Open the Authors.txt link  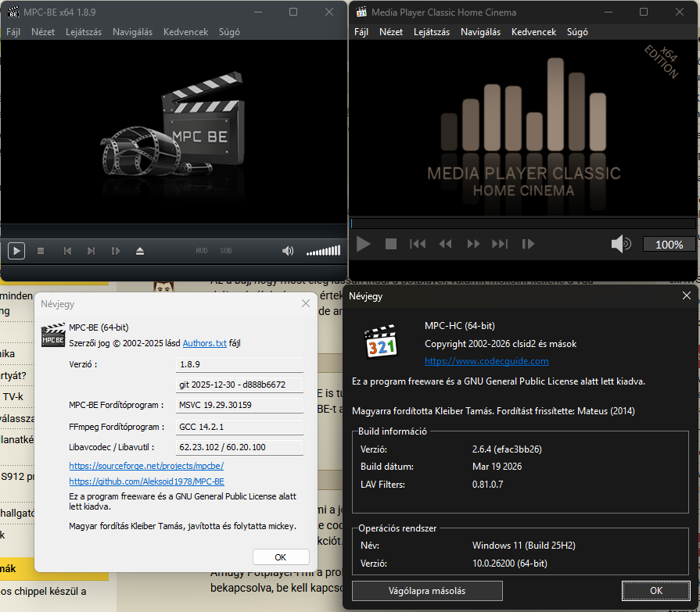204,343
